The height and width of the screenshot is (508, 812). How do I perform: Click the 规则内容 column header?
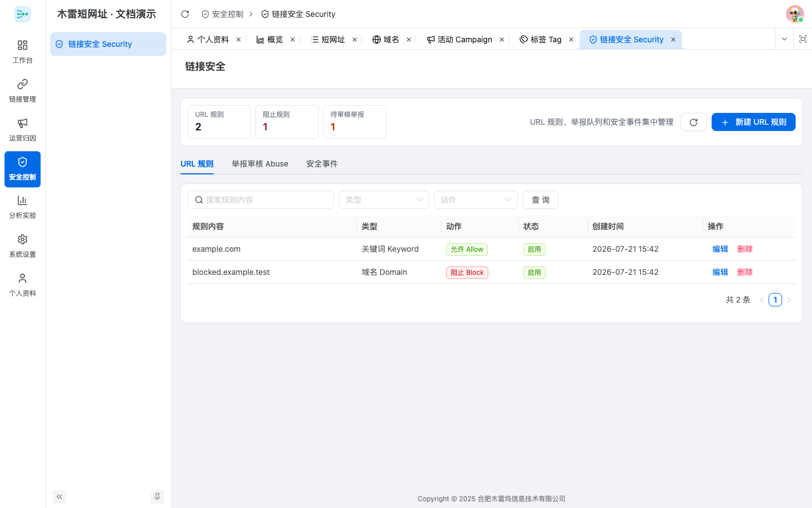click(272, 226)
